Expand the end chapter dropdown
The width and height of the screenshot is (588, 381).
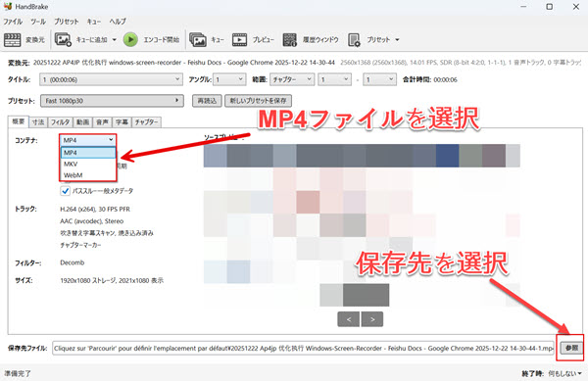click(379, 79)
